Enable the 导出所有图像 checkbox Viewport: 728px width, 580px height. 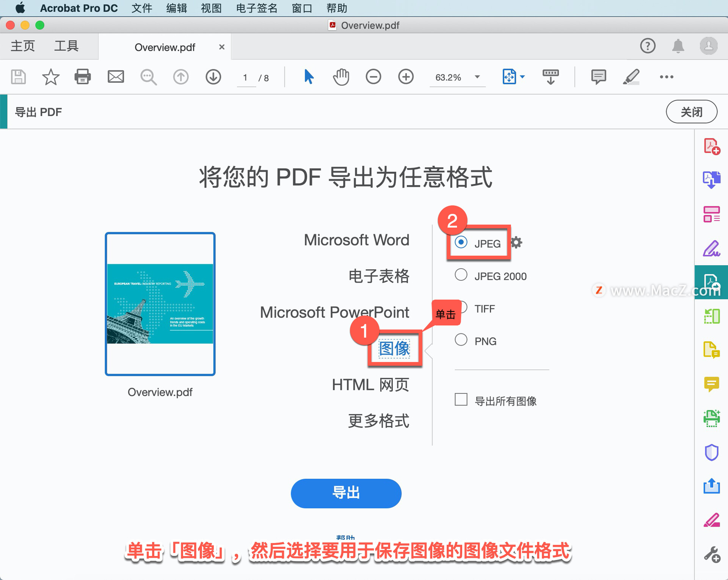point(461,400)
